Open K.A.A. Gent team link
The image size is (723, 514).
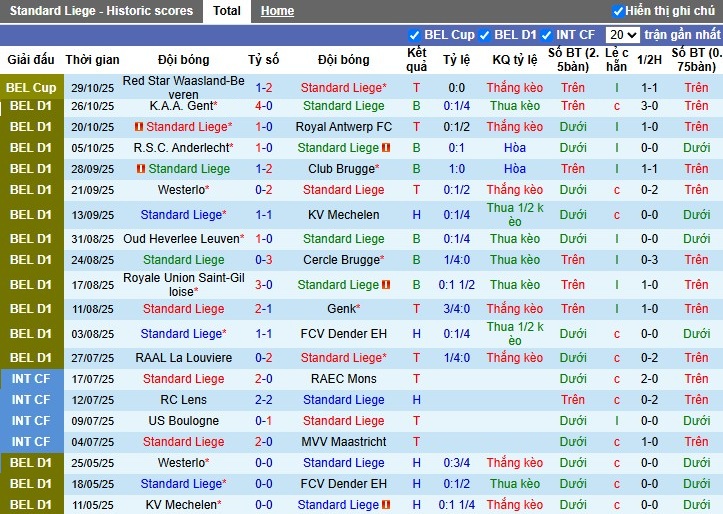pos(184,106)
